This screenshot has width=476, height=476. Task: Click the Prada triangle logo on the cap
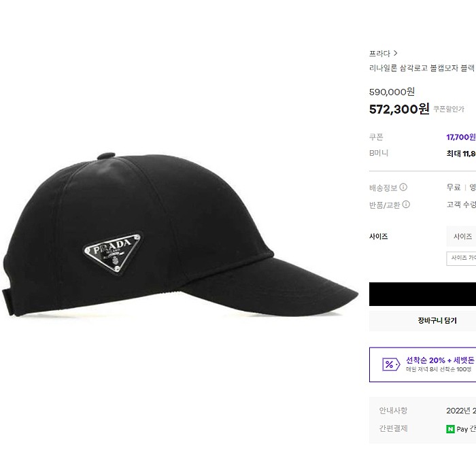click(113, 252)
